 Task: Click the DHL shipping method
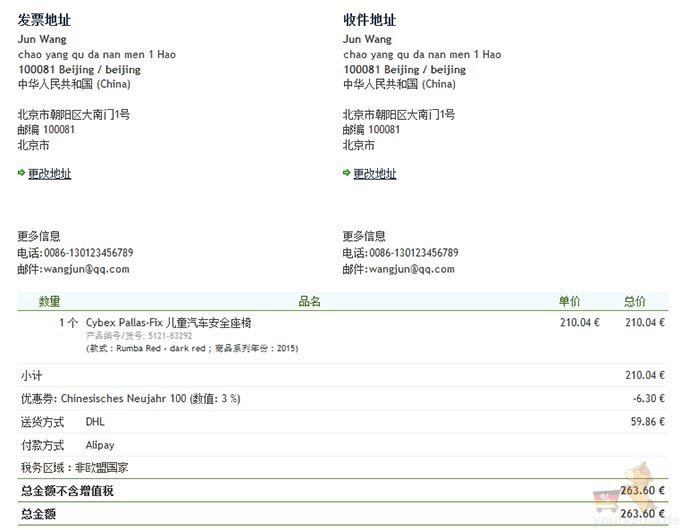coord(95,422)
